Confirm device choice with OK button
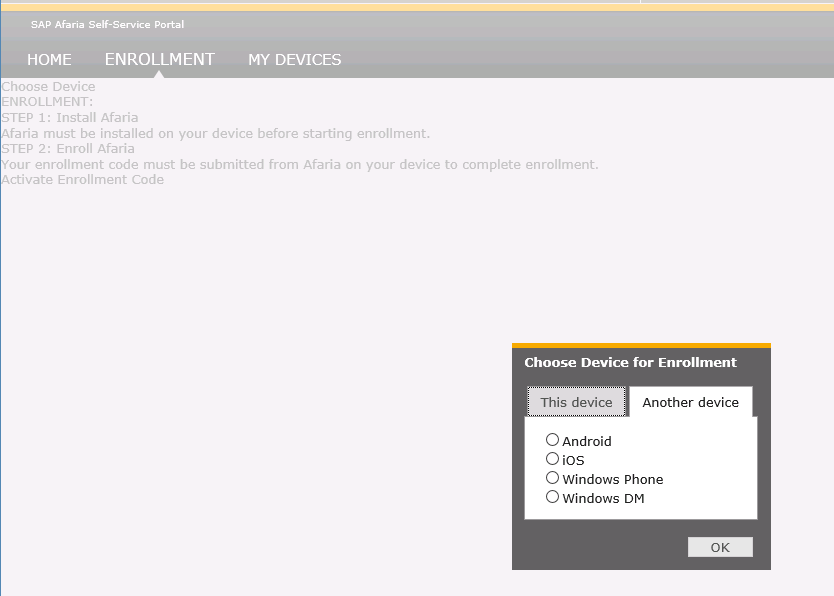 [720, 547]
